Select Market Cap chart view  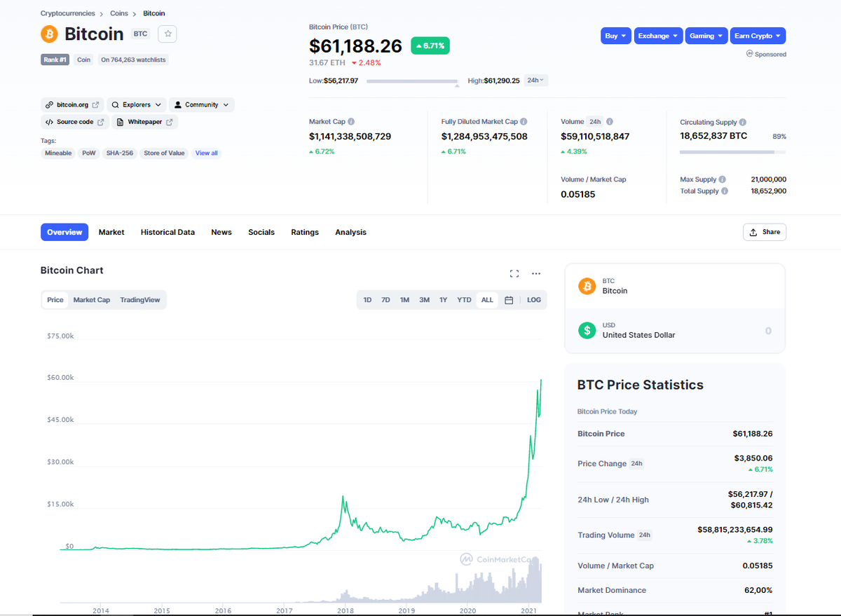(92, 300)
